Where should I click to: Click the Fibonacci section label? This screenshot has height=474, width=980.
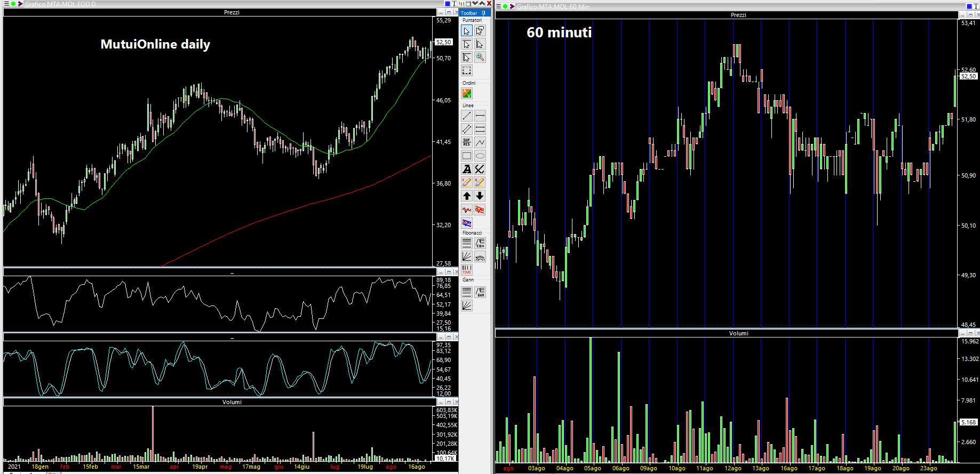point(472,233)
